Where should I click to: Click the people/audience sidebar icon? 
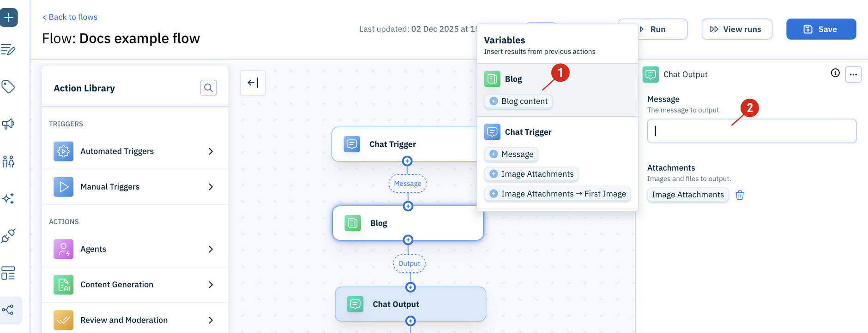(8, 161)
